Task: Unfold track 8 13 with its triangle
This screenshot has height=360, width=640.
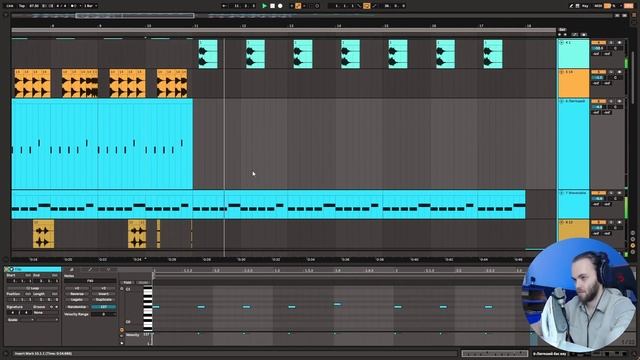Action: [x=562, y=222]
